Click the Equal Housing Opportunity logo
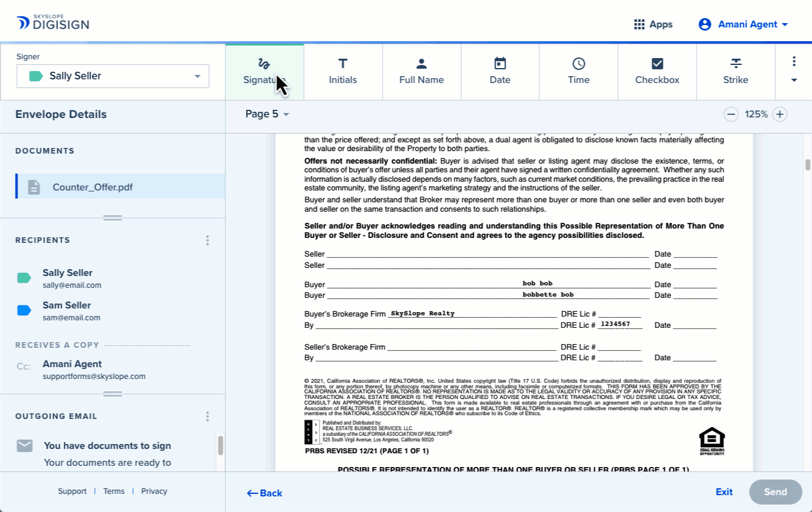 point(712,441)
